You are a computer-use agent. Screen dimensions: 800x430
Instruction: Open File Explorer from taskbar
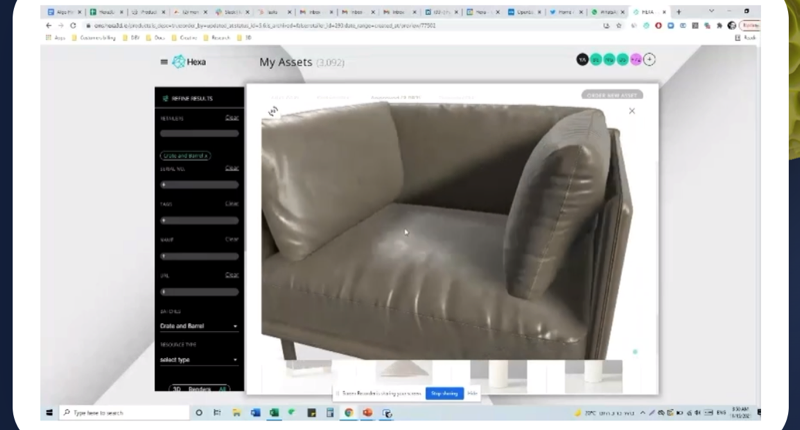tap(236, 413)
